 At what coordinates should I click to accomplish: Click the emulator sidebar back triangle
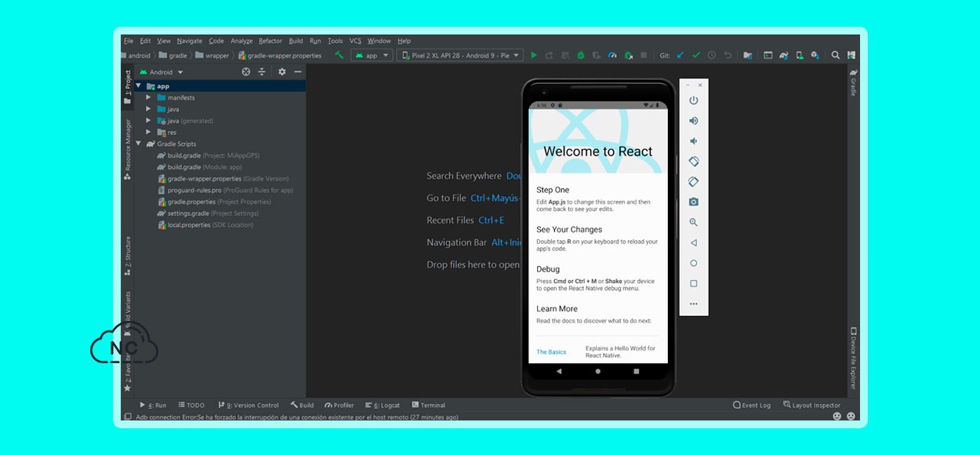(x=693, y=243)
